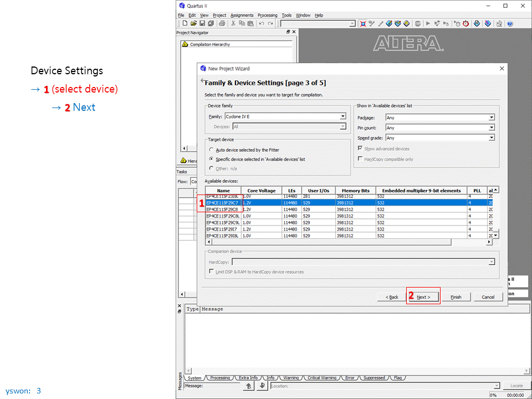Screen dimensions: 532x399
Task: Click the Open file folder icon
Action: click(x=193, y=23)
